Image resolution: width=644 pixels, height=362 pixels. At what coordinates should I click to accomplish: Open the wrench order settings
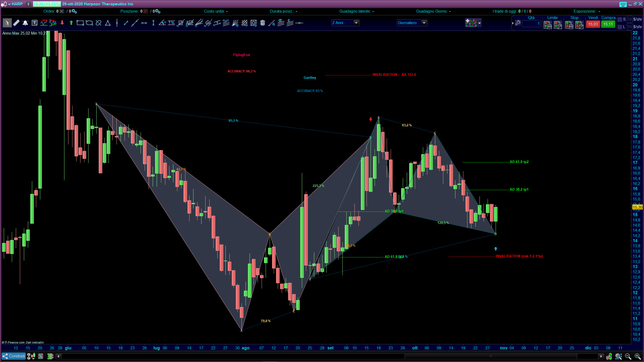click(518, 23)
